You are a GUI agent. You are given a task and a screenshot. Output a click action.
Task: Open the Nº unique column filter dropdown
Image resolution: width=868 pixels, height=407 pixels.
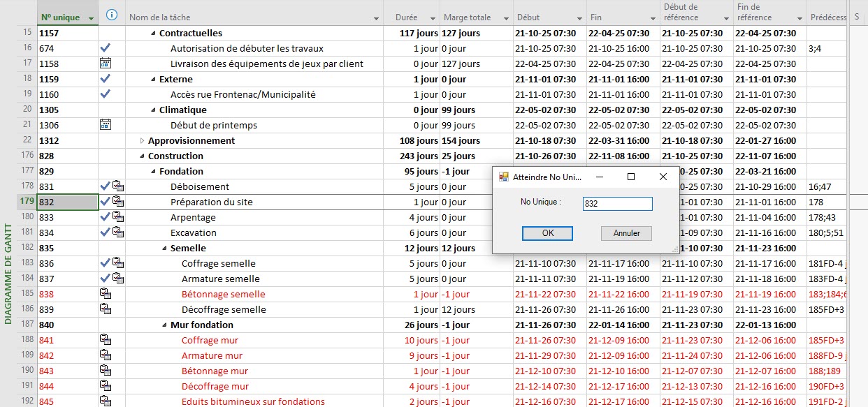point(91,17)
